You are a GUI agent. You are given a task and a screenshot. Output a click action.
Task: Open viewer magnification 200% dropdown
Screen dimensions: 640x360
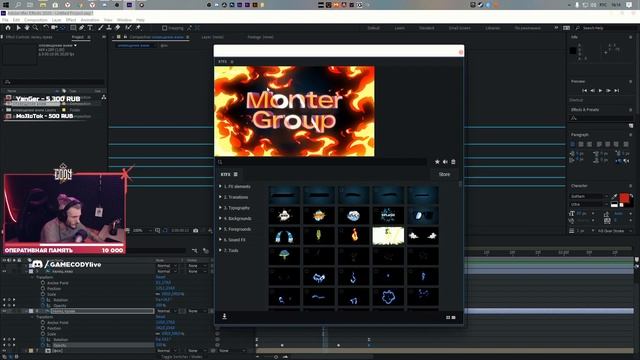pos(141,231)
